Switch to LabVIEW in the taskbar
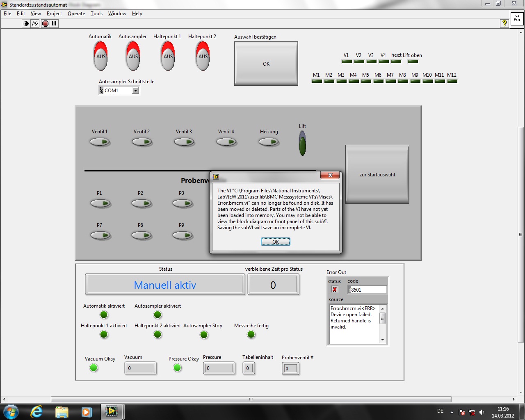 coord(112,411)
